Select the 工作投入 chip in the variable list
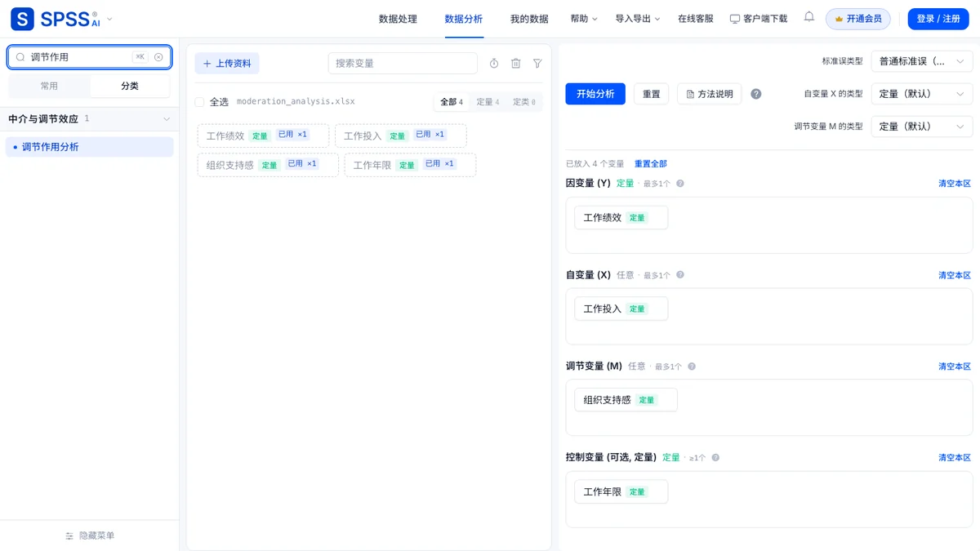This screenshot has width=980, height=551. [x=401, y=136]
